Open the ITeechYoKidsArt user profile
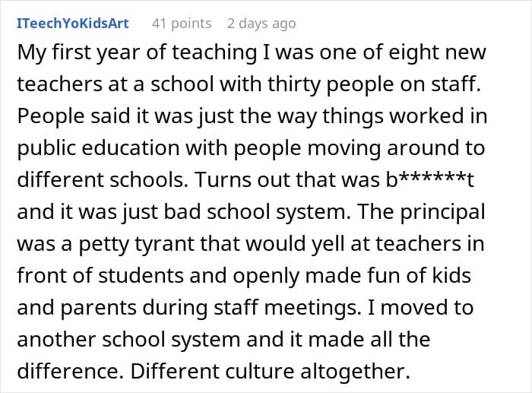Screen dimensions: 532x393 (x=73, y=24)
